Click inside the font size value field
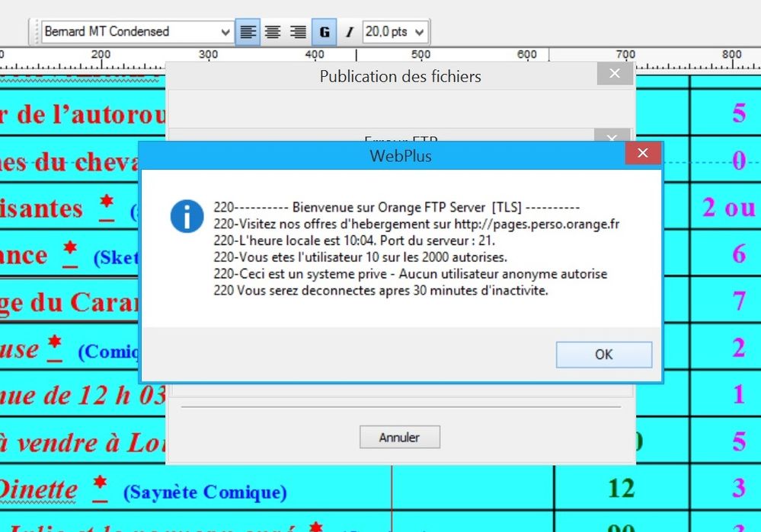 [386, 32]
